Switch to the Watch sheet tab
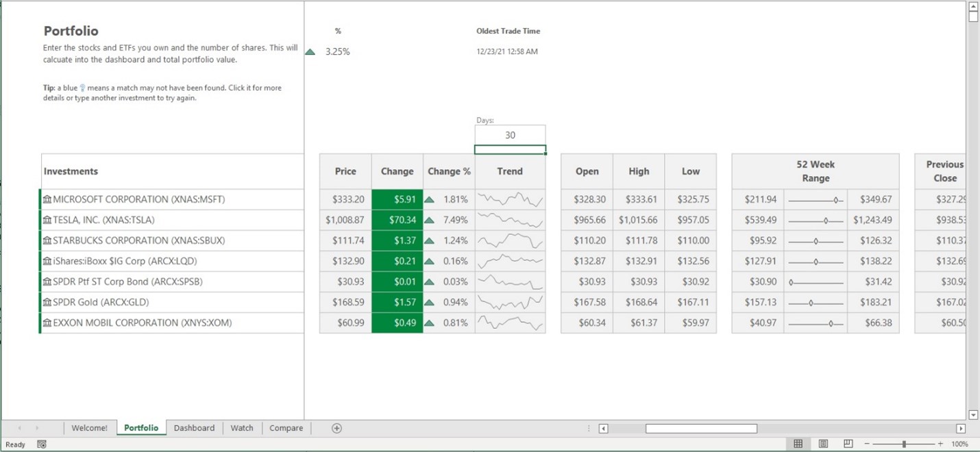This screenshot has width=980, height=452. [x=242, y=427]
